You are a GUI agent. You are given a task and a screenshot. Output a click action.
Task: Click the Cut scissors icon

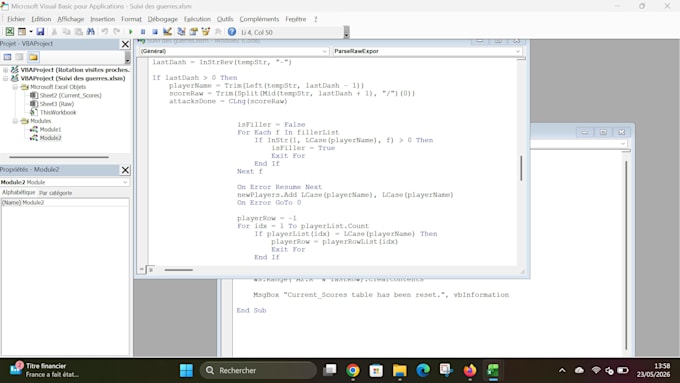54,32
